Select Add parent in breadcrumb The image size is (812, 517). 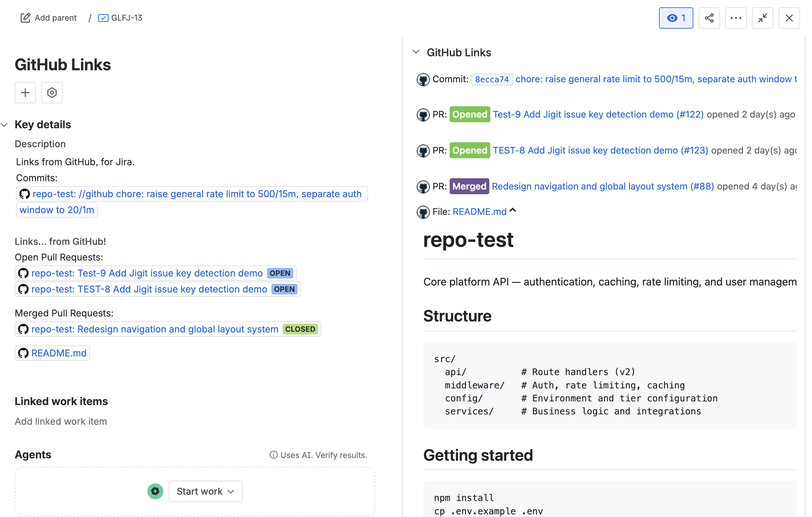point(55,18)
